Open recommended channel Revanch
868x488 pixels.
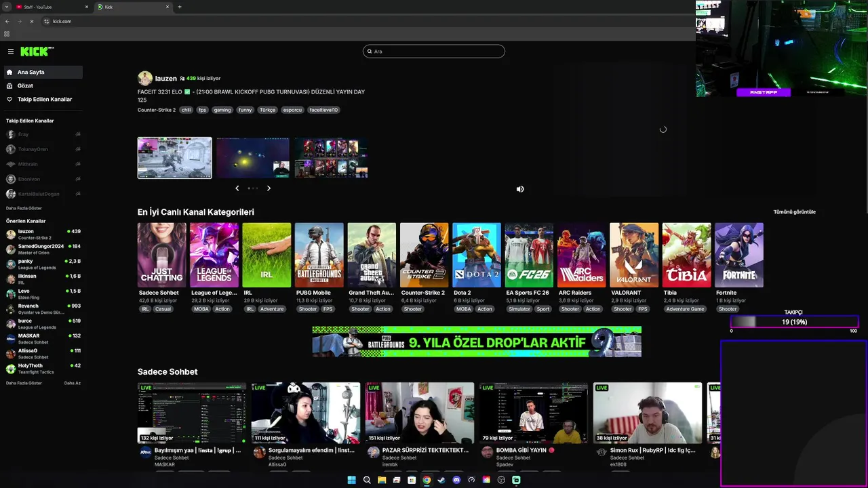[43, 309]
